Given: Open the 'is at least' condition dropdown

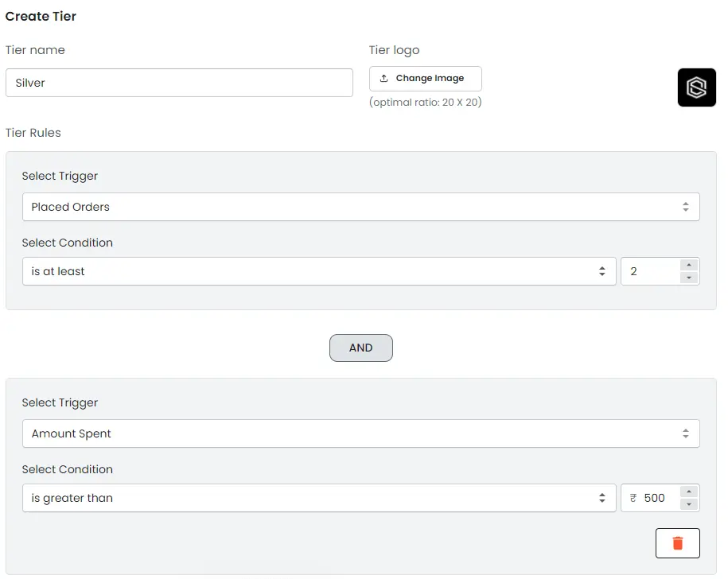Looking at the screenshot, I should [x=318, y=271].
